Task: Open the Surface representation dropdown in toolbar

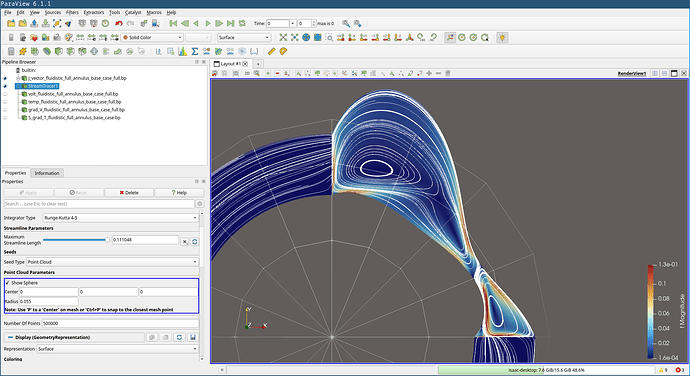Action: pyautogui.click(x=244, y=37)
